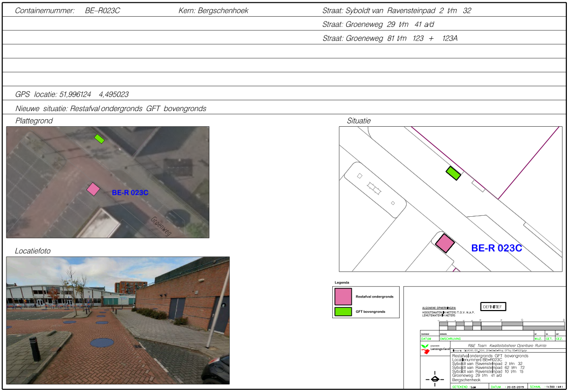The image size is (569, 392).
Task: Click the green GFT marker on the aerial Plattegrond
Action: pyautogui.click(x=99, y=139)
